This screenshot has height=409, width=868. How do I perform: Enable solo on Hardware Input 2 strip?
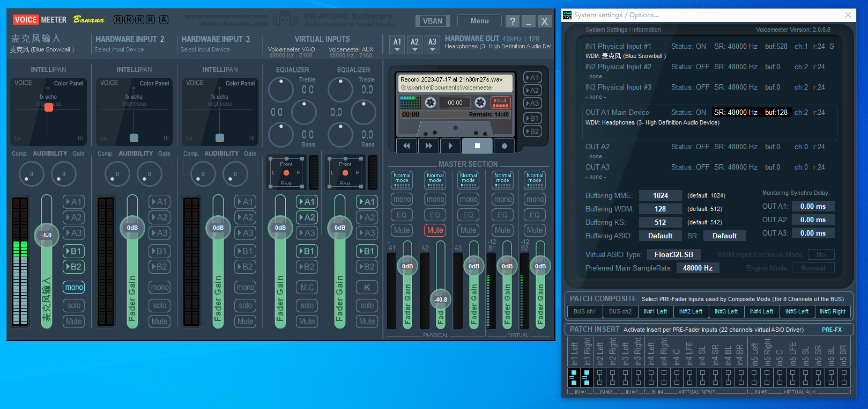tap(160, 305)
